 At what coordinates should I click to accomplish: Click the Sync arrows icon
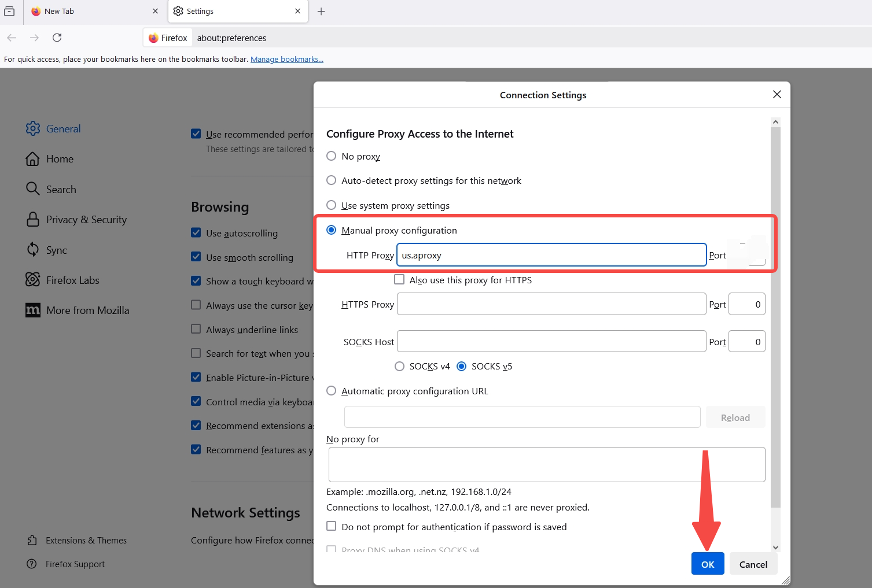(33, 250)
